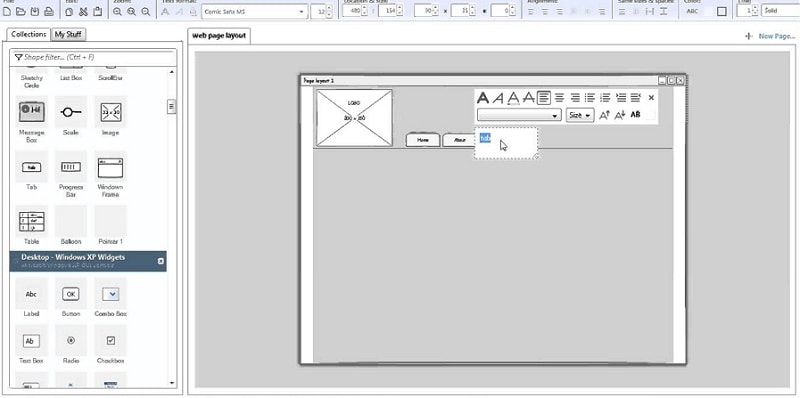Click the Print icon in the File group
Viewport: 800px width, 398px height.
click(x=48, y=11)
